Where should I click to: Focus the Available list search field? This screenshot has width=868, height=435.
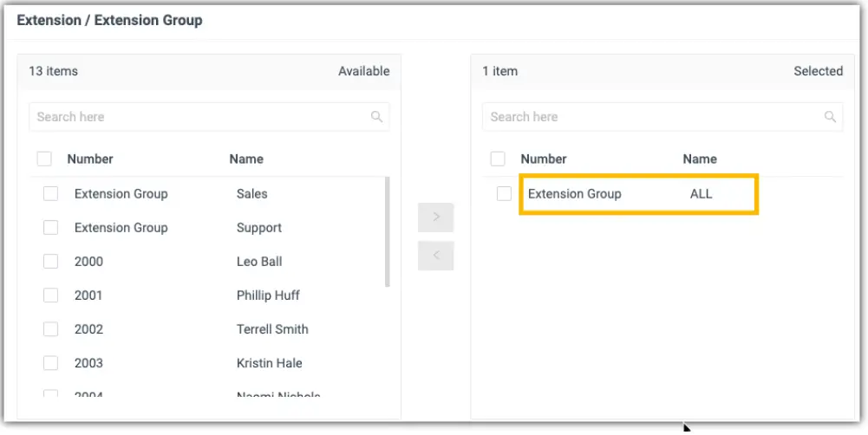tap(209, 117)
